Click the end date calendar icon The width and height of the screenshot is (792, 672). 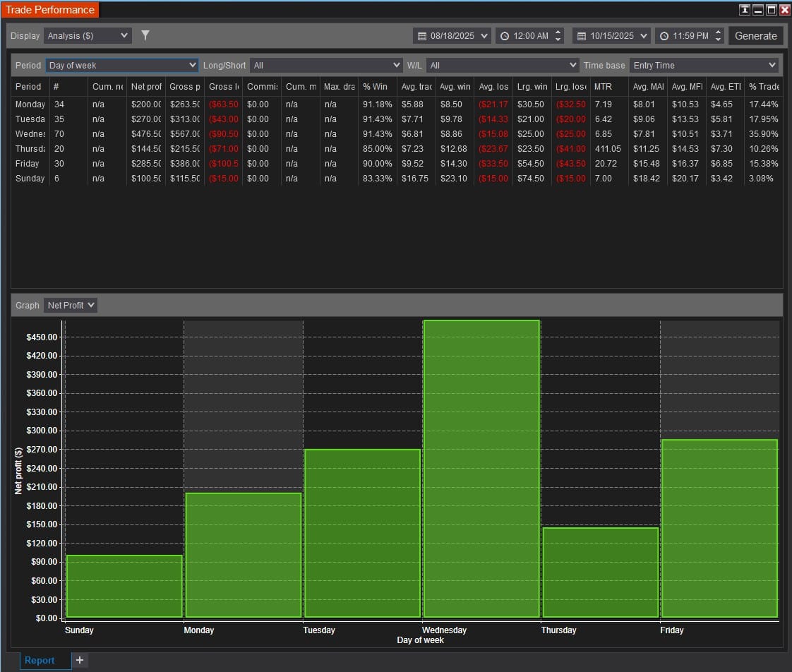pos(581,36)
